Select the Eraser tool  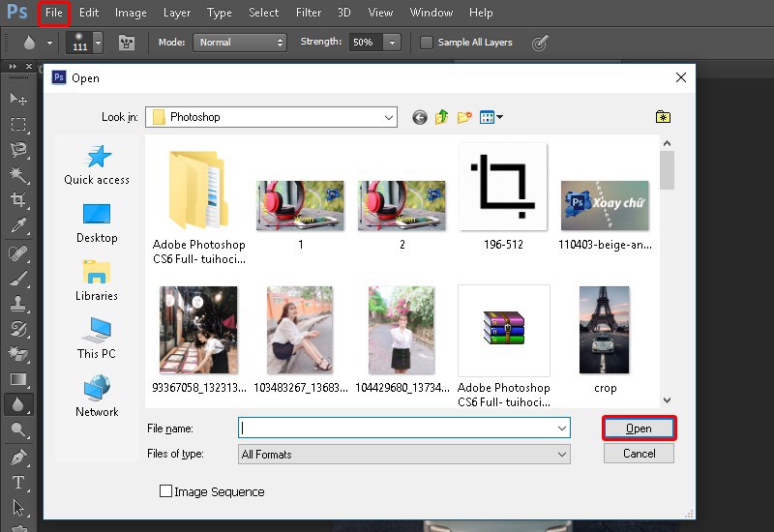18,354
